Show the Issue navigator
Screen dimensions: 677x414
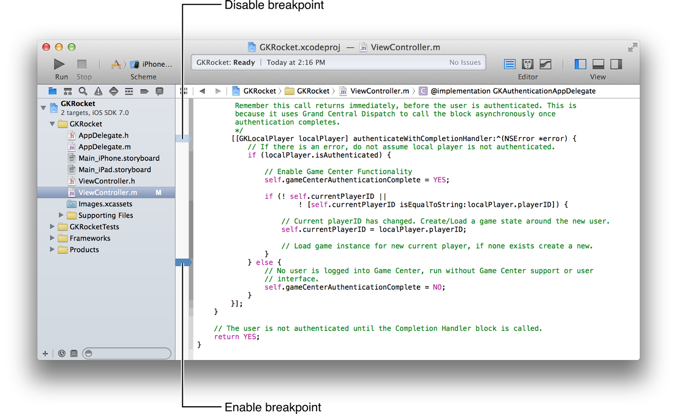click(98, 91)
